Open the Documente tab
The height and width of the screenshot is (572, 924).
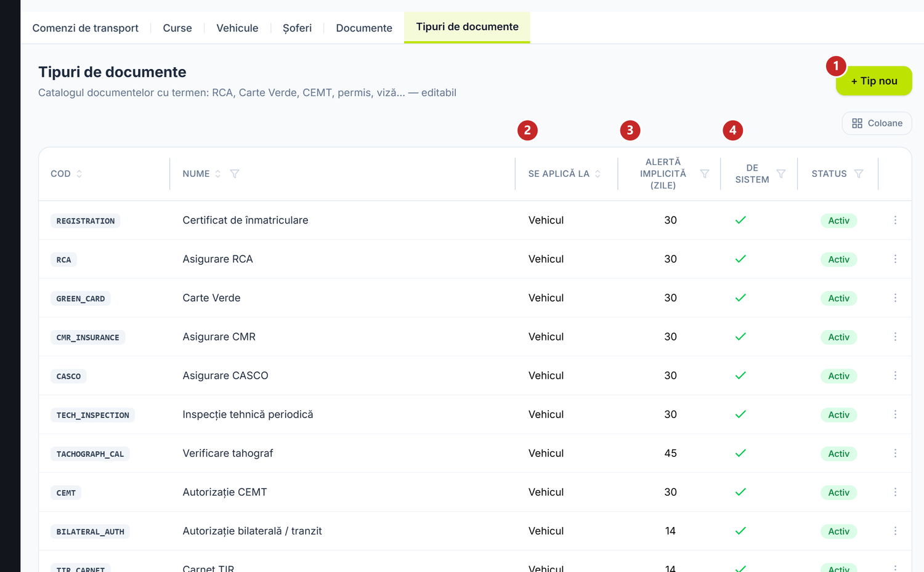(364, 28)
